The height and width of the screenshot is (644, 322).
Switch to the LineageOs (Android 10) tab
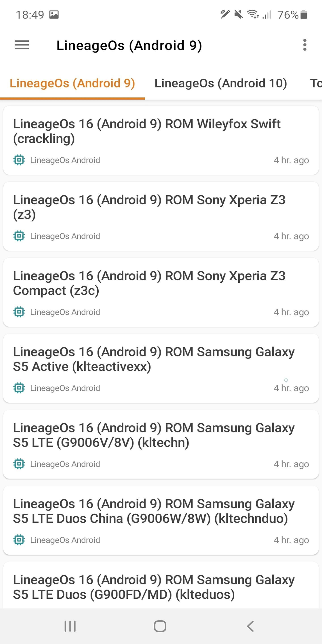(x=220, y=83)
